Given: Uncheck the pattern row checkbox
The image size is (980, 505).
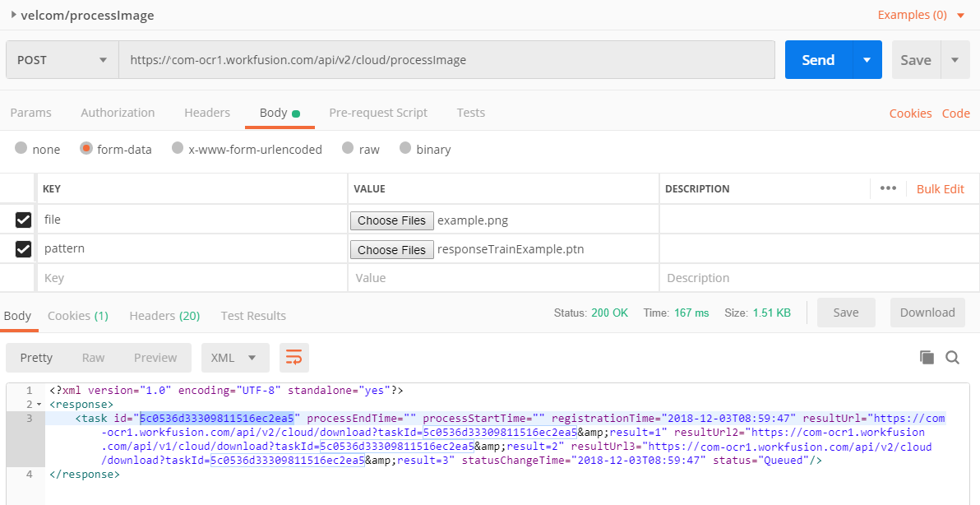Looking at the screenshot, I should [23, 248].
